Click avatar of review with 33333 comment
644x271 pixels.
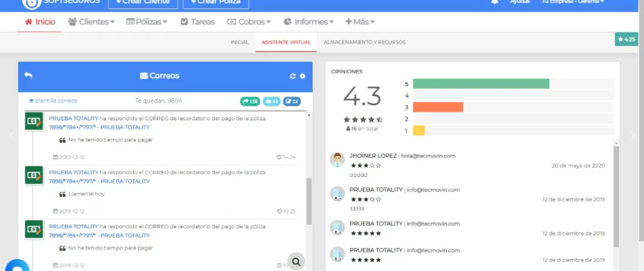337,194
